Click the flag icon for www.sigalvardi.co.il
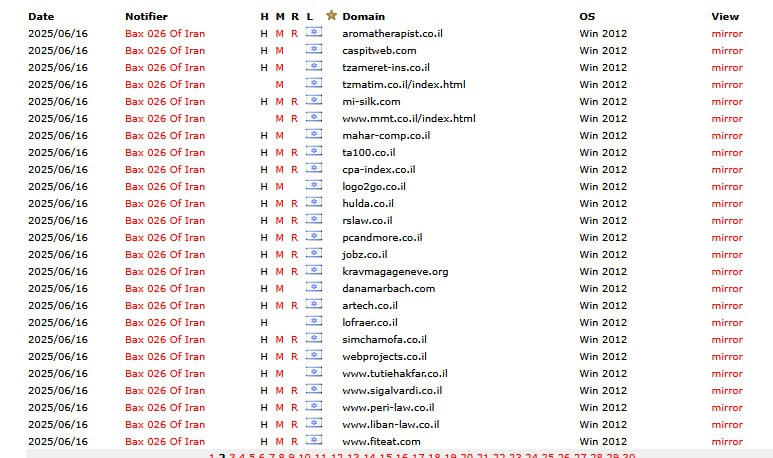Image resolution: width=773 pixels, height=458 pixels. point(314,389)
